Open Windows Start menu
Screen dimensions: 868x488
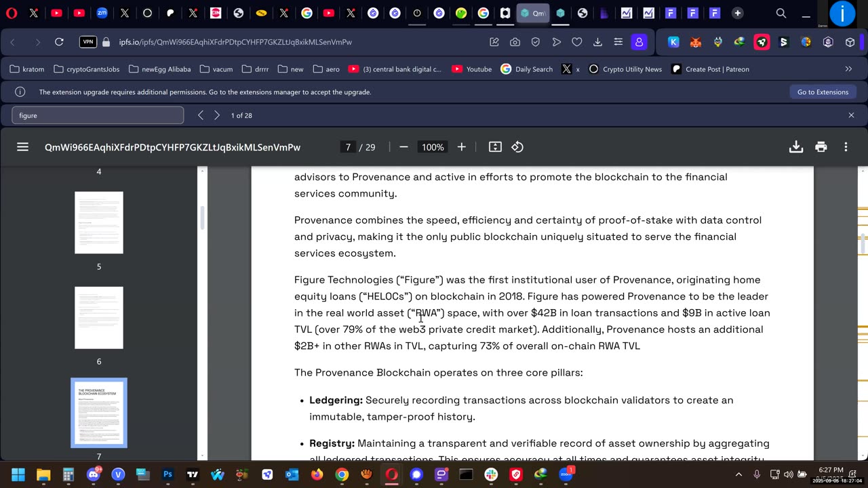click(x=18, y=474)
